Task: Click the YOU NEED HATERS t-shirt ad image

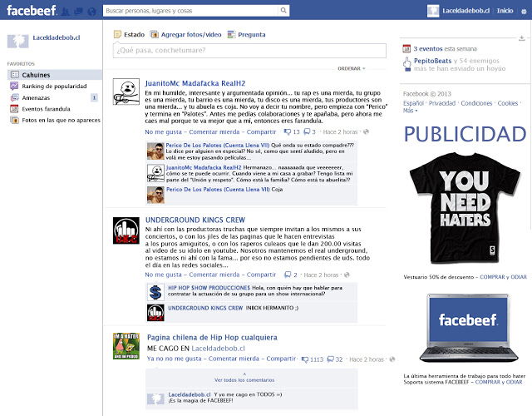Action: (465, 208)
